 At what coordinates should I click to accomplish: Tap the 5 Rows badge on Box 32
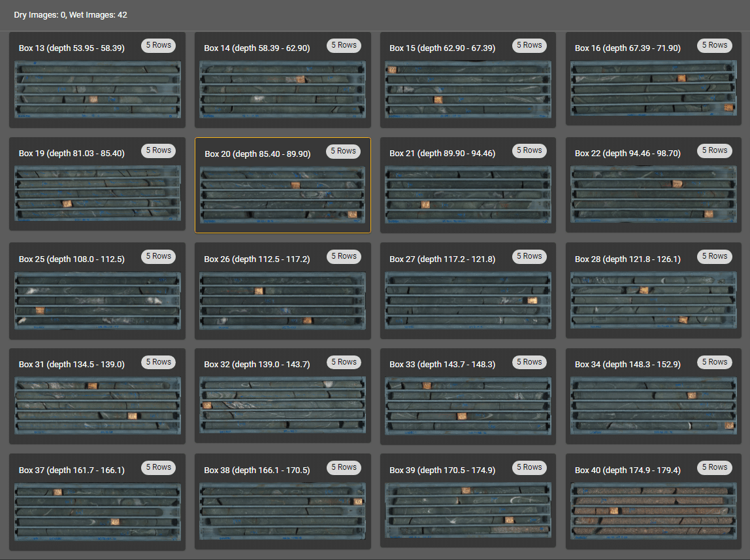(344, 362)
